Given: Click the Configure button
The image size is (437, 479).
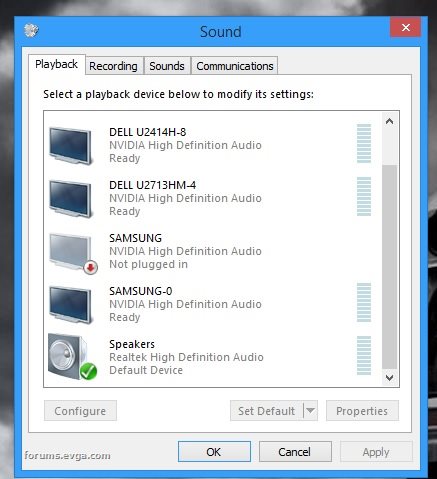Looking at the screenshot, I should click(80, 411).
